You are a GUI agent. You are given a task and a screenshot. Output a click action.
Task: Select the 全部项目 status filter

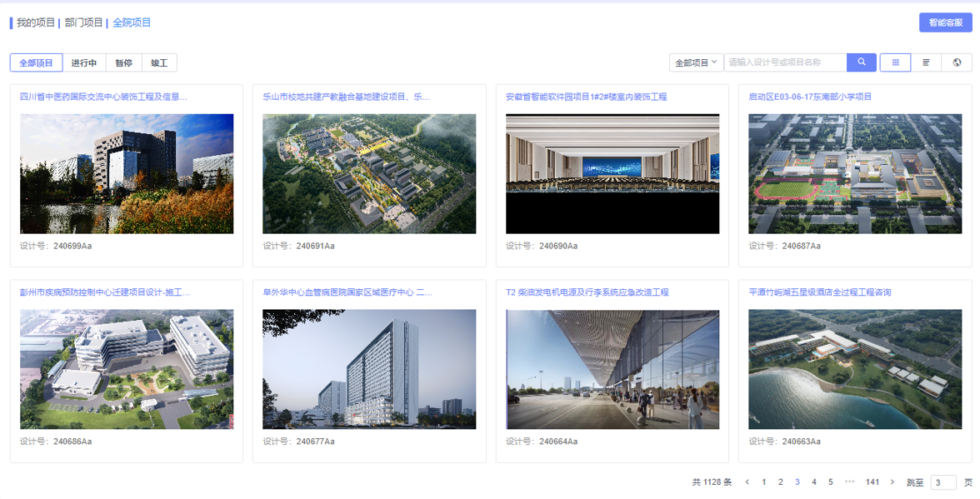(x=36, y=63)
